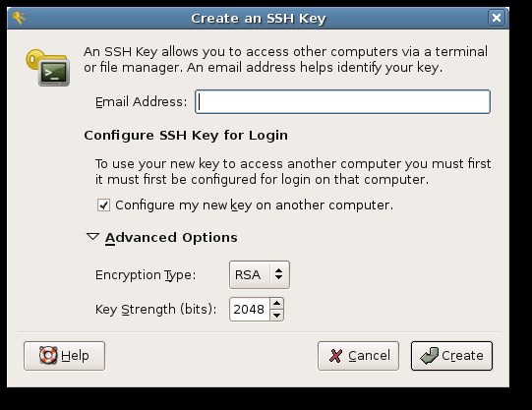Click the Advanced Options label
This screenshot has height=410, width=532.
tap(171, 237)
